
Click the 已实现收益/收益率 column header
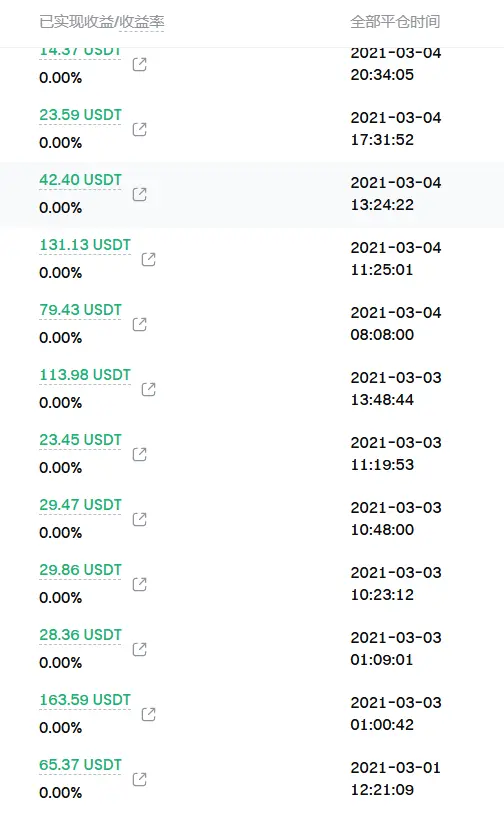pyautogui.click(x=102, y=22)
